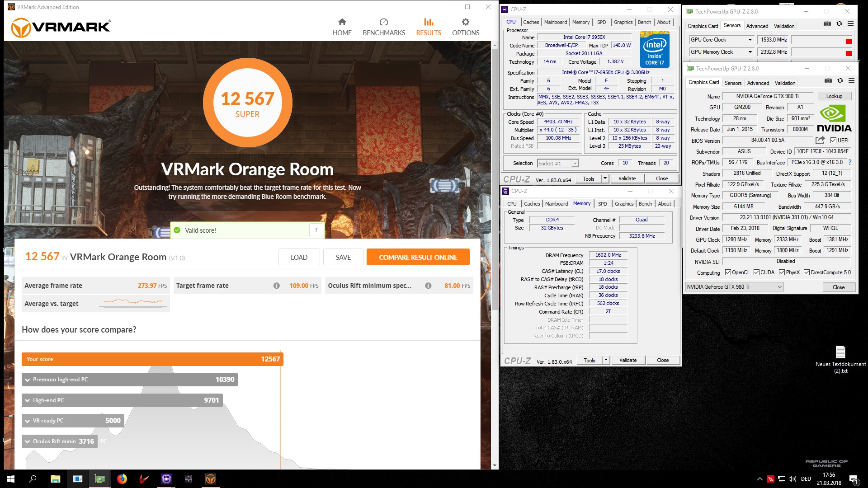Viewport: 868px width, 488px height.
Task: Expand VR-ready PC comparison row
Action: point(73,421)
